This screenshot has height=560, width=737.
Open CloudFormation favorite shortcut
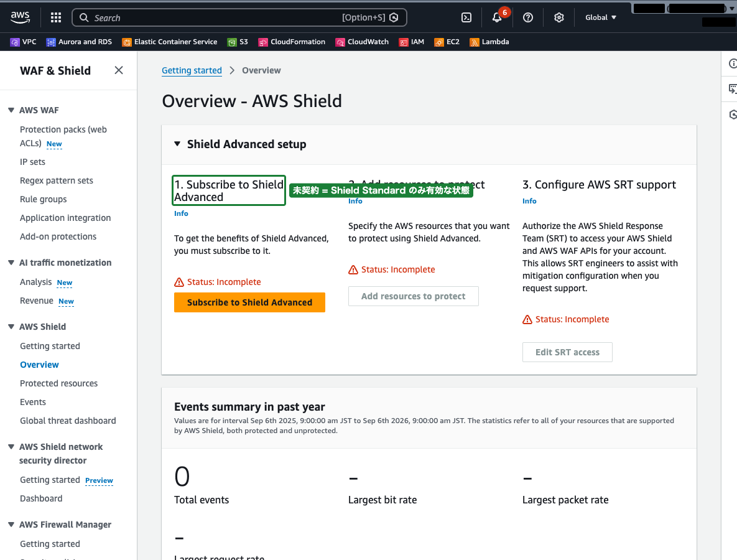(x=292, y=42)
